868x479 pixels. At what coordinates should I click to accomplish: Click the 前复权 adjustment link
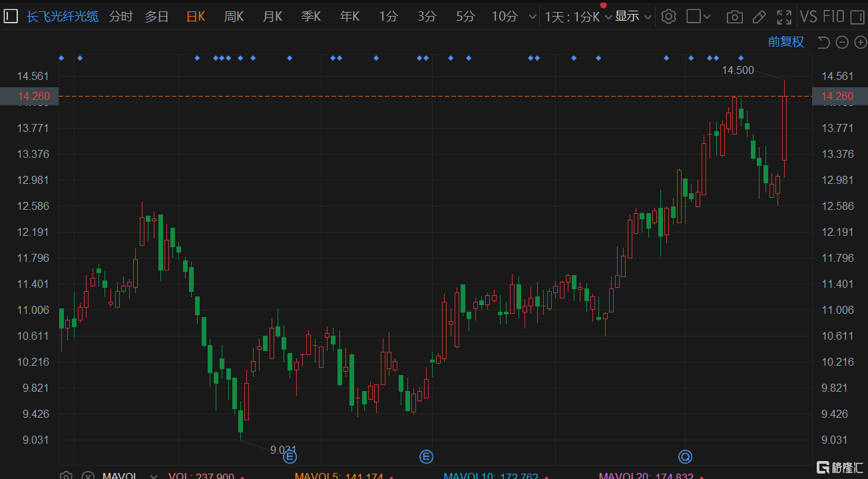click(x=786, y=42)
